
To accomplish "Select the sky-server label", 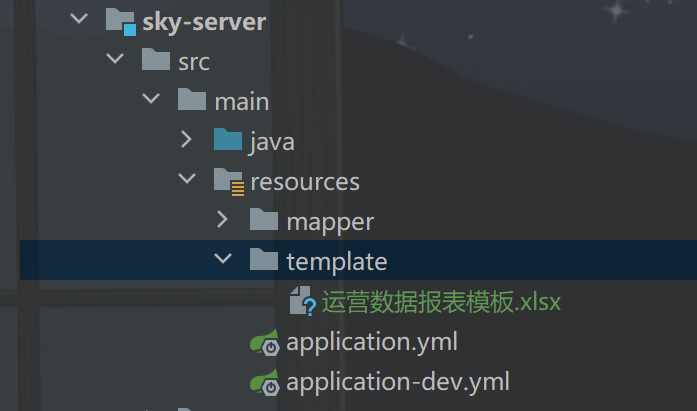I will point(204,22).
